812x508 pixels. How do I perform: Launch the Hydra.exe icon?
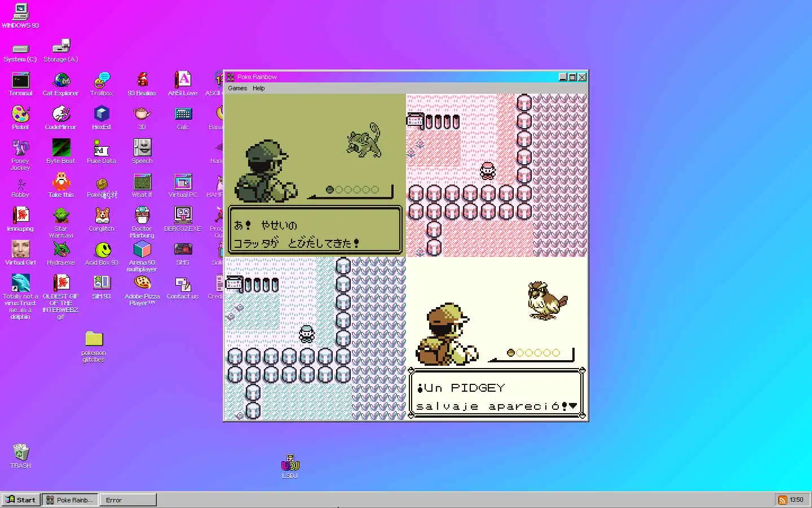tap(61, 254)
